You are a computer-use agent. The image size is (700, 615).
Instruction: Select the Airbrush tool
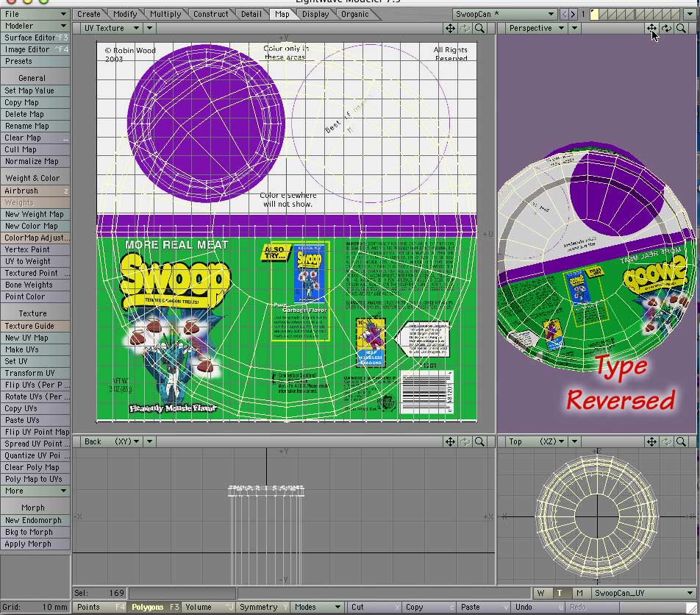click(x=35, y=191)
